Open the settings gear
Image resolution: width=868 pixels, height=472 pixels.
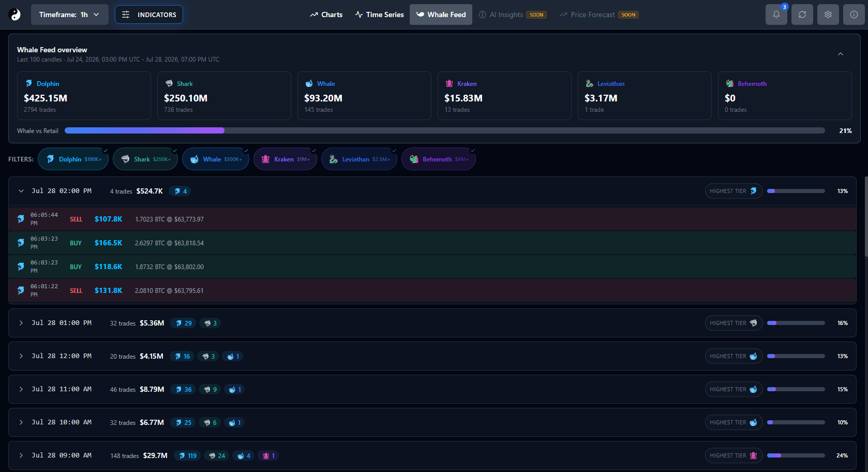tap(828, 14)
